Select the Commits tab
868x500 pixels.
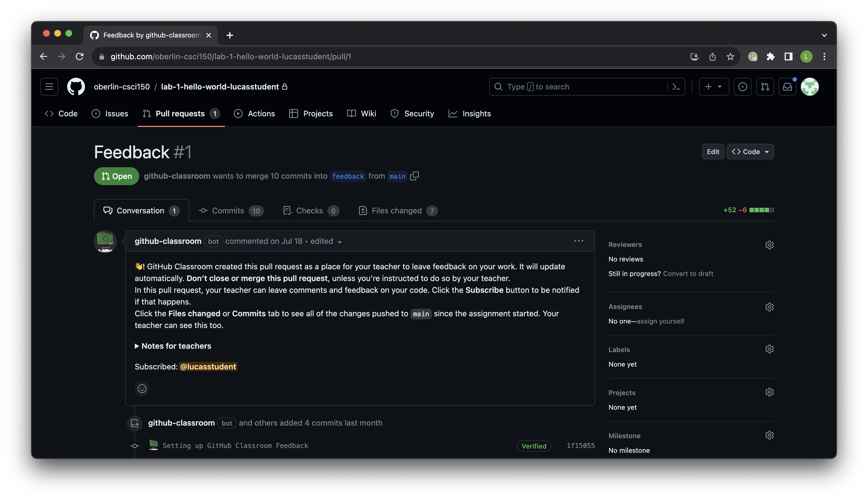pos(231,210)
